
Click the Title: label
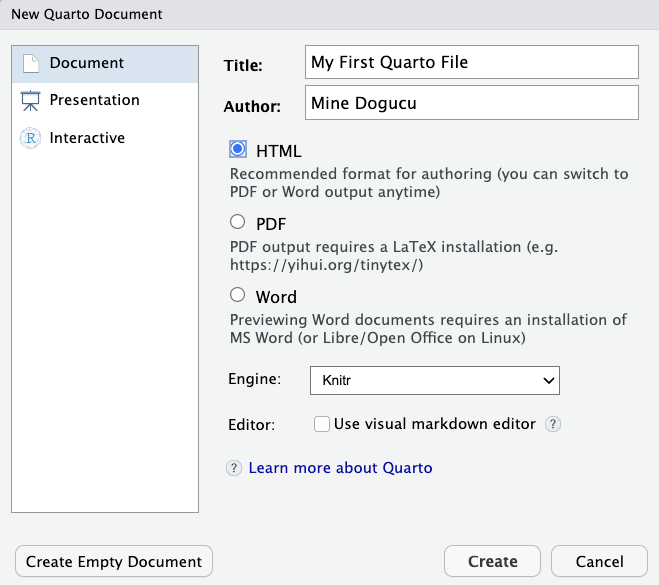[x=243, y=66]
